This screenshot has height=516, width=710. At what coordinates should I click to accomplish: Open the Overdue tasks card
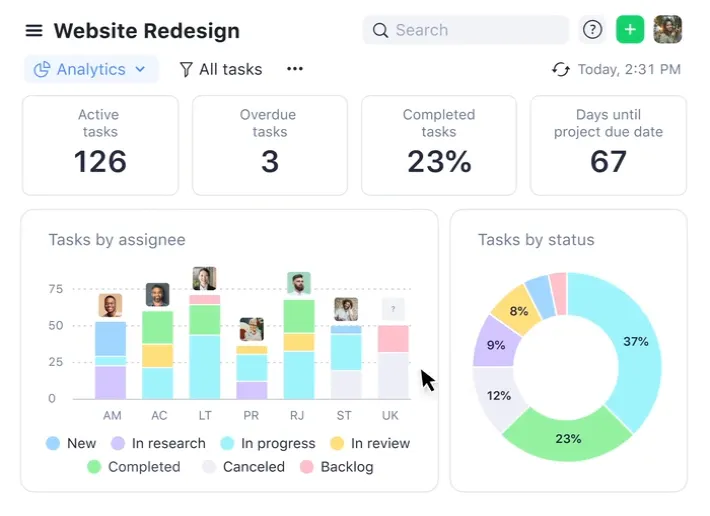[x=270, y=145]
